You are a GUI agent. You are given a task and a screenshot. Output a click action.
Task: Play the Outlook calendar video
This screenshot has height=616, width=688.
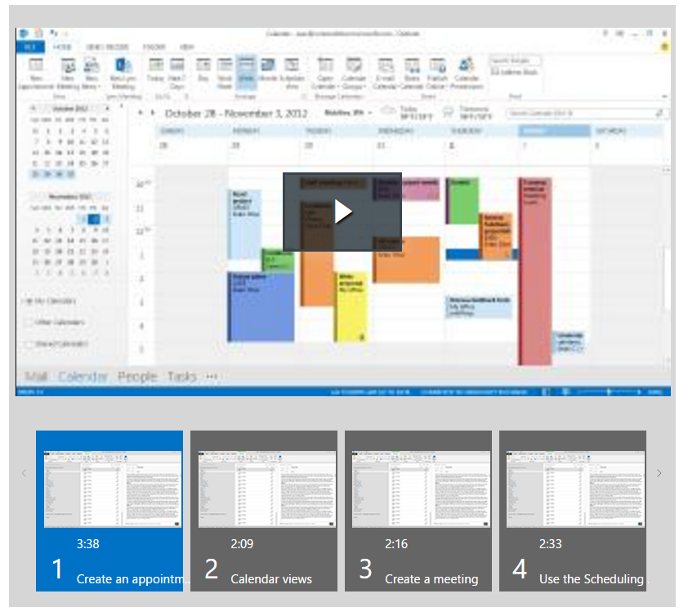(342, 212)
